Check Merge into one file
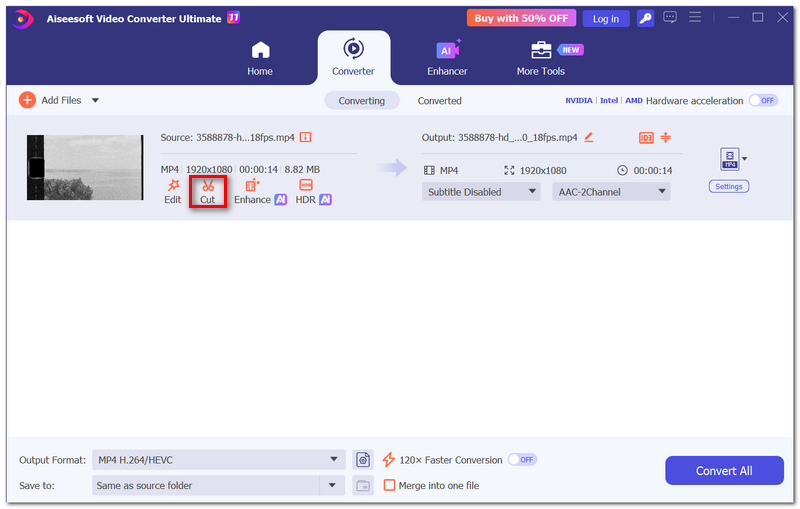The image size is (800, 509). tap(389, 485)
